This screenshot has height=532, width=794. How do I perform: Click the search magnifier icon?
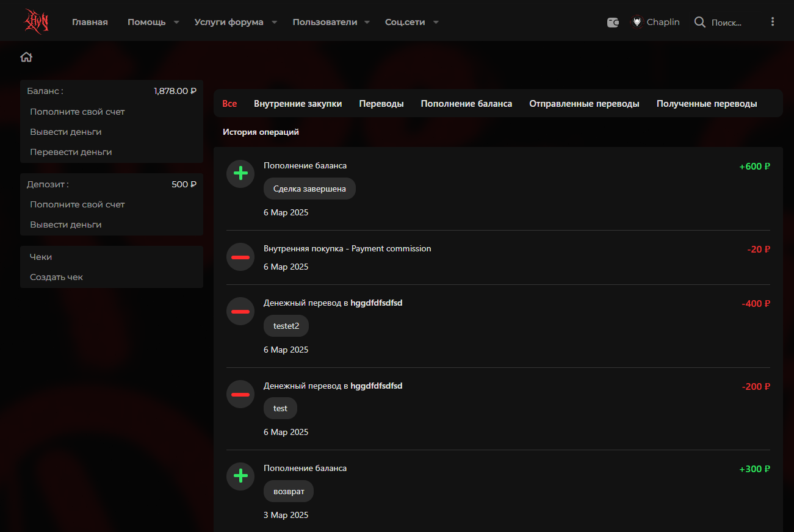pyautogui.click(x=700, y=22)
